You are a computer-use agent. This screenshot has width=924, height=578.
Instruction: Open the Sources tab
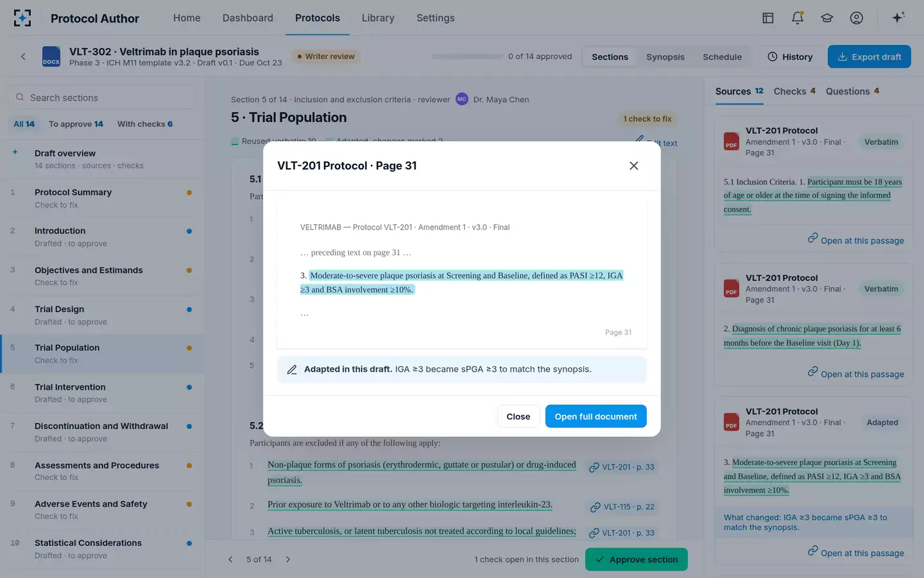[739, 91]
